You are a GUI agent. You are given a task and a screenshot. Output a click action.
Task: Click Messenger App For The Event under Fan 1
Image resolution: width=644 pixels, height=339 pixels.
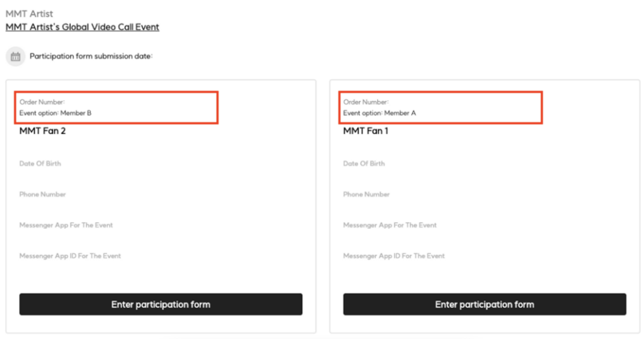click(390, 225)
